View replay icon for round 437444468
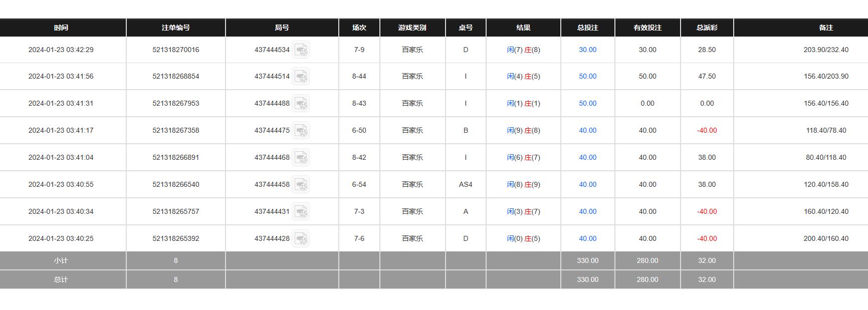868x310 pixels. coord(301,158)
